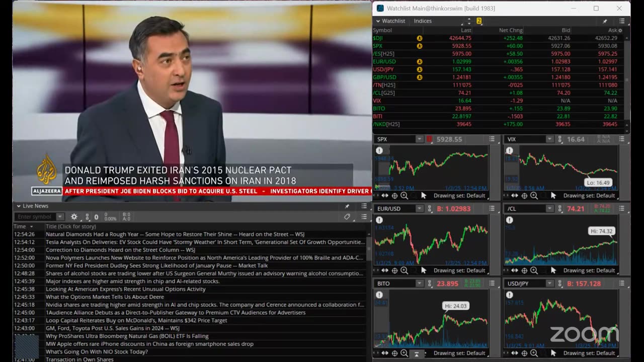Select the USD/JPY row in watchlist
This screenshot has height=362, width=644.
click(x=498, y=69)
